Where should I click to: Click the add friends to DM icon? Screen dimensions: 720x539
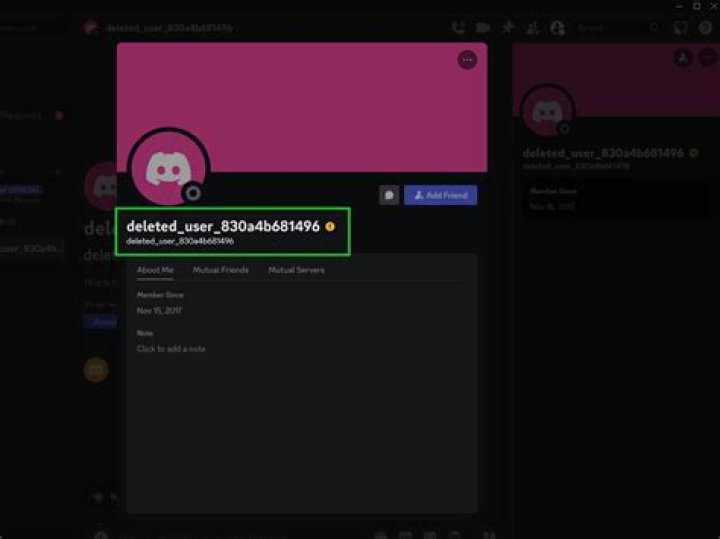[x=533, y=28]
